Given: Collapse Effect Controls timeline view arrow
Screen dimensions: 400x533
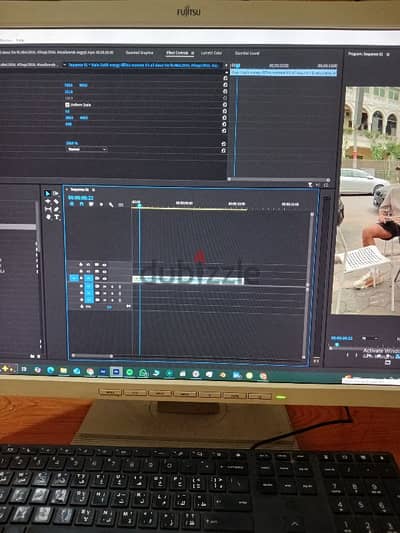Looking at the screenshot, I should point(226,65).
